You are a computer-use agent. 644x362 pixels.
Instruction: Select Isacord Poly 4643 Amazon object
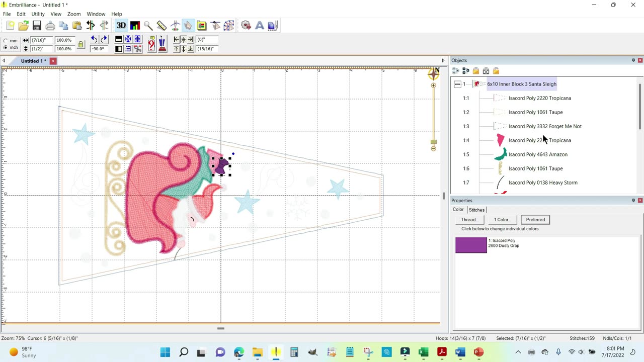click(538, 154)
